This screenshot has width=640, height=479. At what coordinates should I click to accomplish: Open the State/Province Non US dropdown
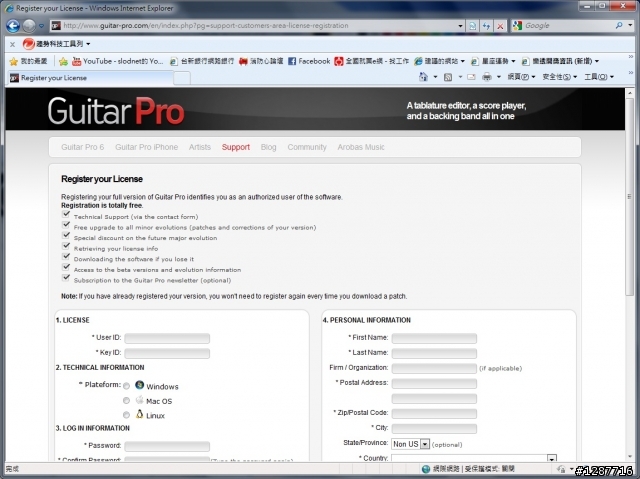tap(410, 444)
